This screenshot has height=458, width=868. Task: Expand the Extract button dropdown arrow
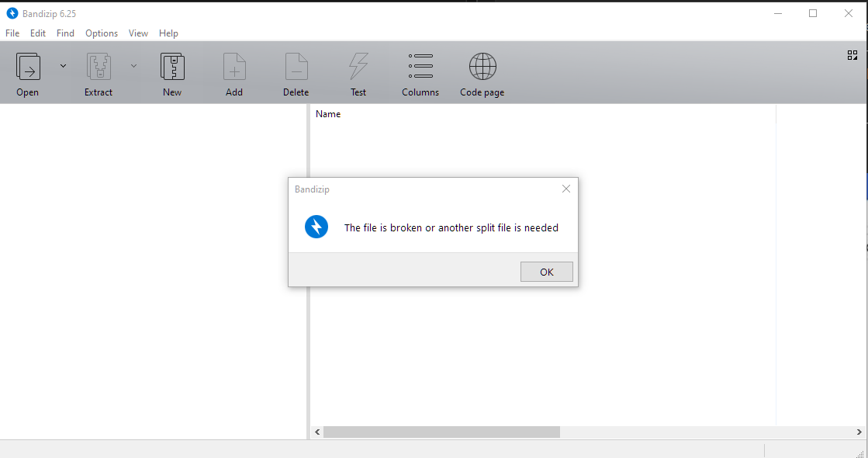(133, 66)
